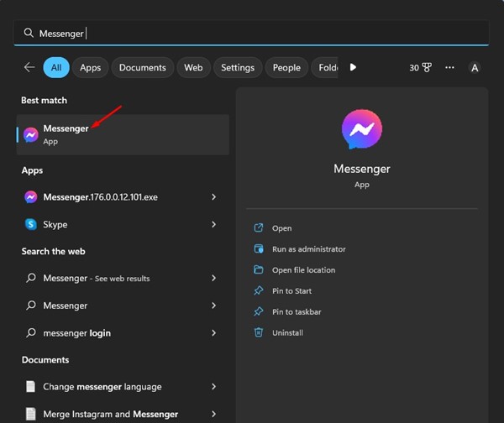Switch to the Apps filter tab
Viewport: 504px width, 423px height.
tap(91, 67)
